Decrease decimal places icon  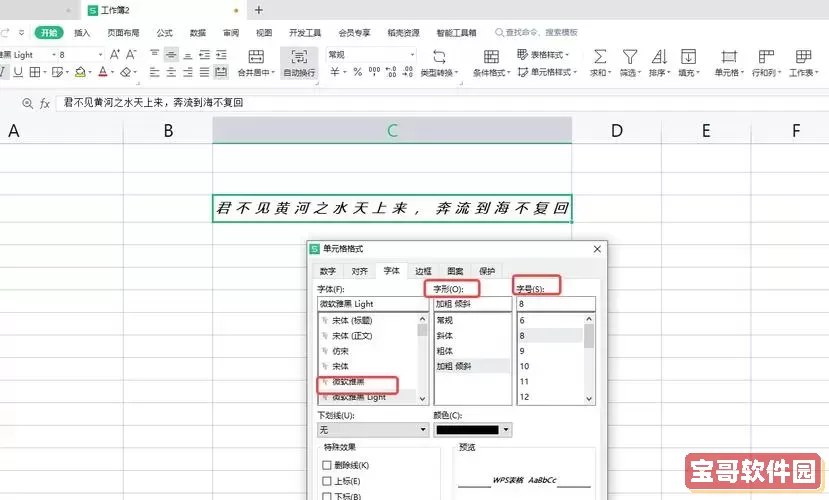pyautogui.click(x=408, y=72)
